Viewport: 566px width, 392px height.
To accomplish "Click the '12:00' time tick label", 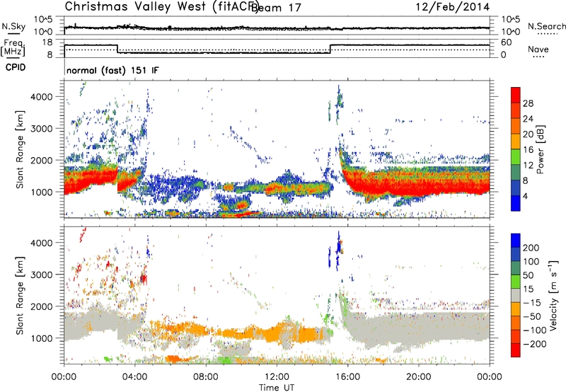I will 277,376.
